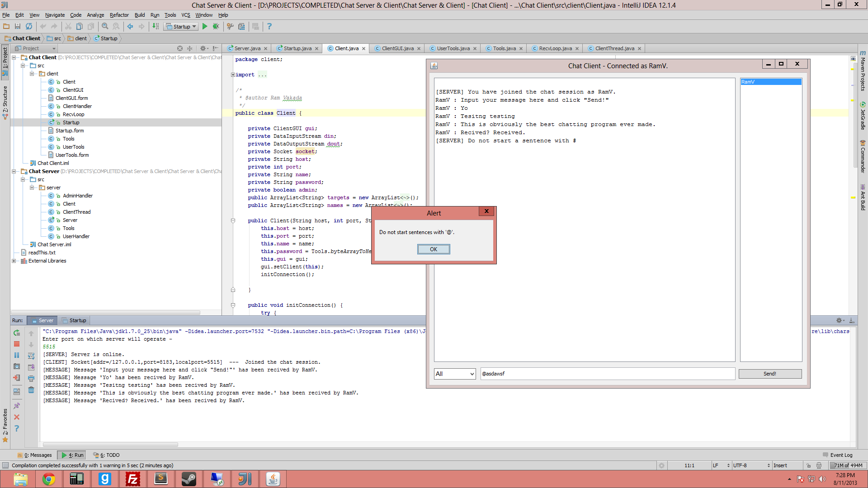This screenshot has width=868, height=488.
Task: Open the All recipients dropdown
Action: [x=454, y=374]
